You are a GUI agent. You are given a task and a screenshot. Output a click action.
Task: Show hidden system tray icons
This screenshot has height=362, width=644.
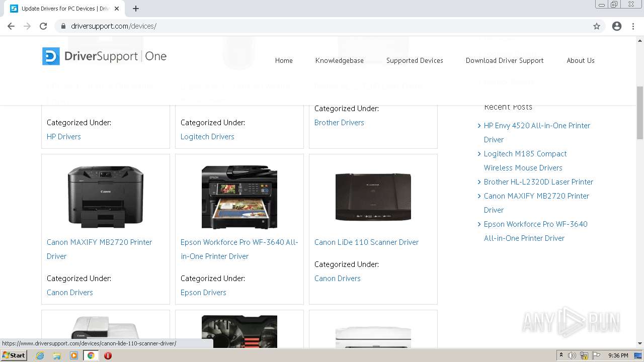tap(561, 355)
